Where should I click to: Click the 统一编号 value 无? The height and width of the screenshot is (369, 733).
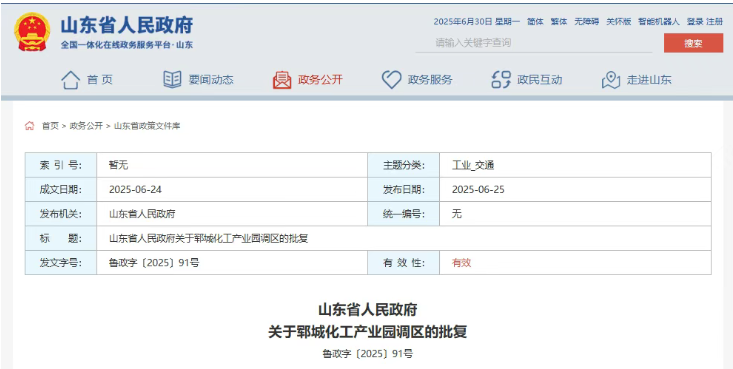(x=457, y=214)
